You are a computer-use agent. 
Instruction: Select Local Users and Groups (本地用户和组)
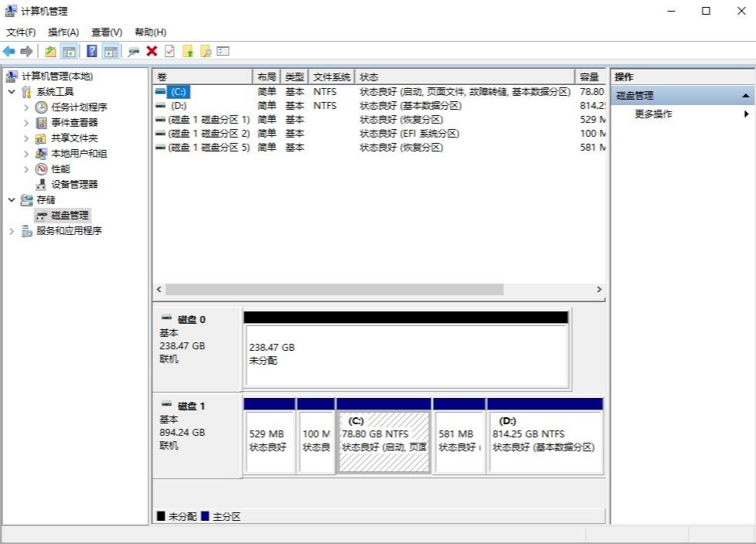[79, 153]
